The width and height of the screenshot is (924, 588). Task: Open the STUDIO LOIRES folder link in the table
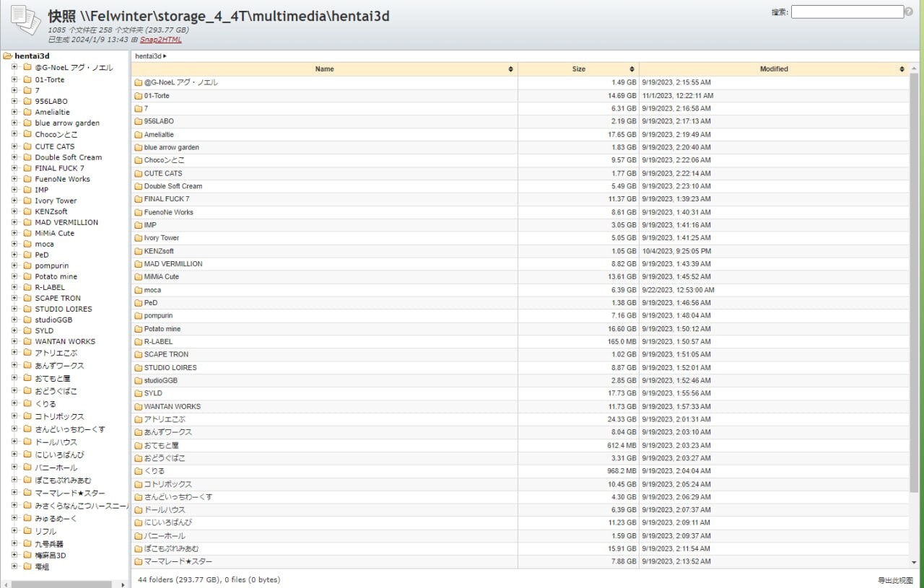pyautogui.click(x=170, y=368)
